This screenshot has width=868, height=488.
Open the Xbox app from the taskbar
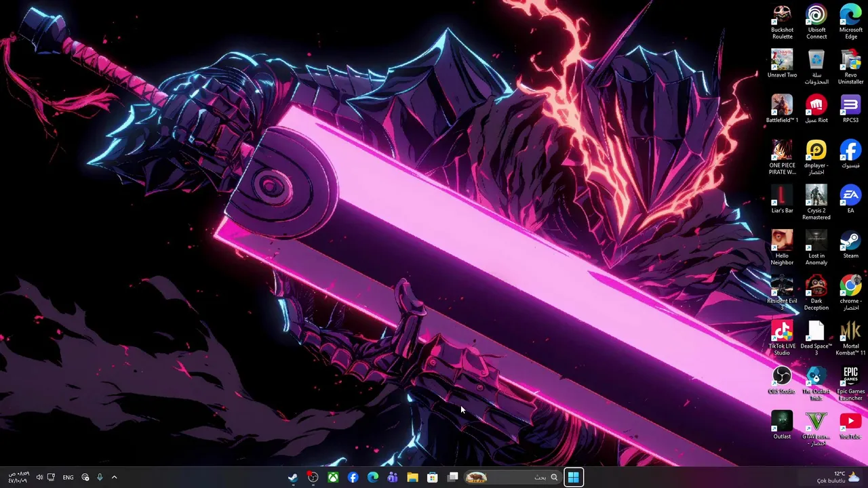click(333, 477)
